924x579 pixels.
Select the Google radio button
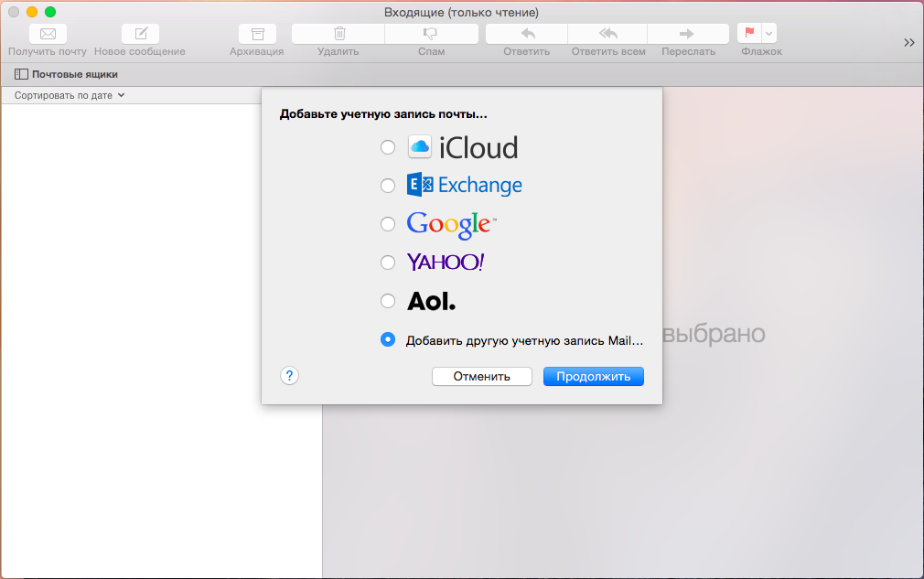coord(388,224)
